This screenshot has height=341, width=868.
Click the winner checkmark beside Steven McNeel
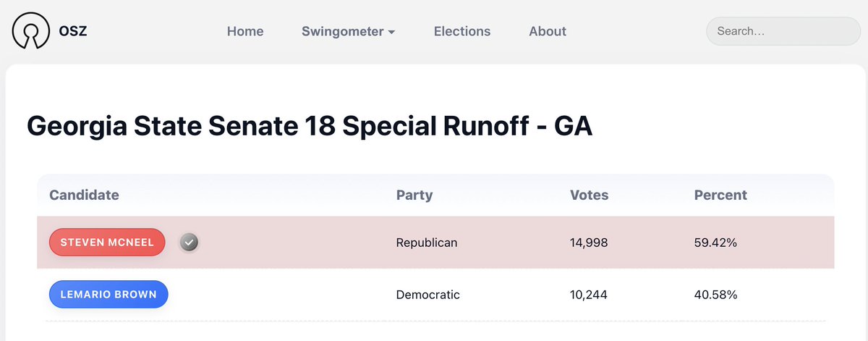point(189,243)
